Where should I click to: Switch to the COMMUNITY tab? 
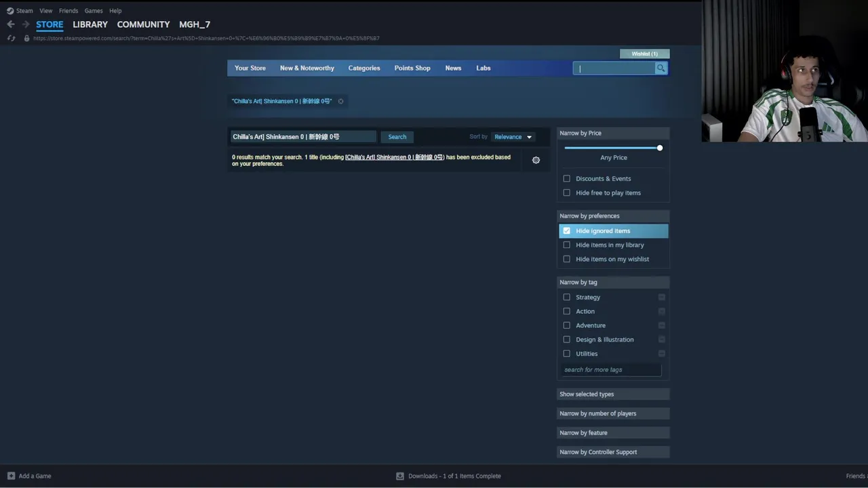point(143,24)
